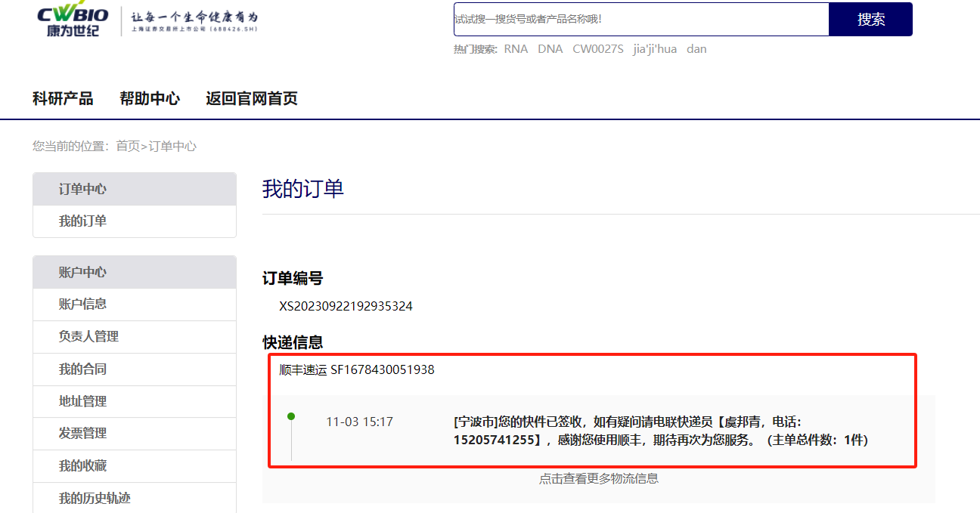Screen dimensions: 980x513
Task: Click hot search term jia'ji'hua
Action: pyautogui.click(x=655, y=49)
